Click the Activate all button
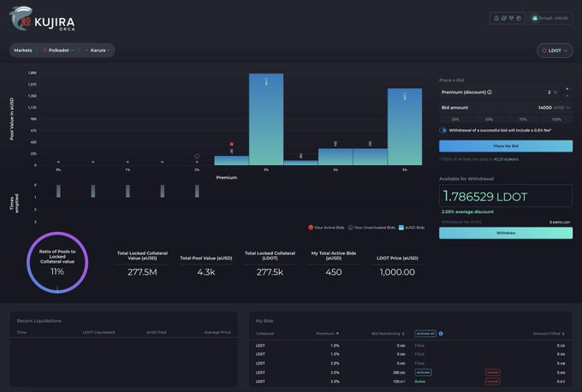 425,333
